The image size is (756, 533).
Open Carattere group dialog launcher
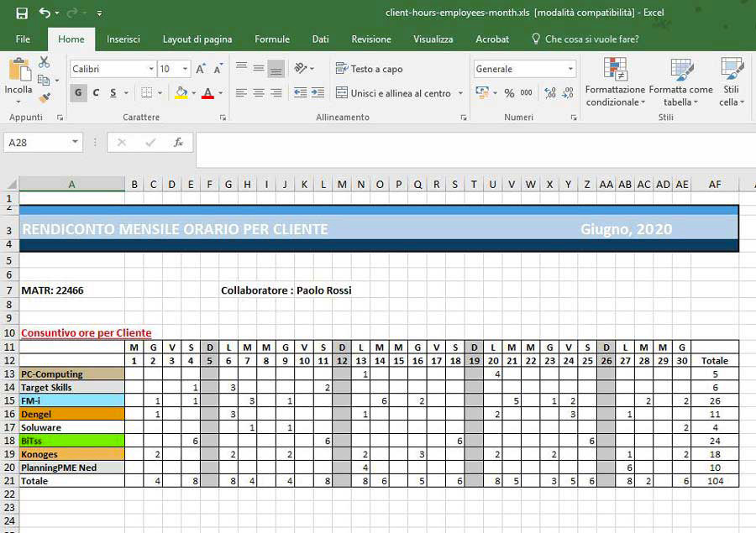click(223, 118)
